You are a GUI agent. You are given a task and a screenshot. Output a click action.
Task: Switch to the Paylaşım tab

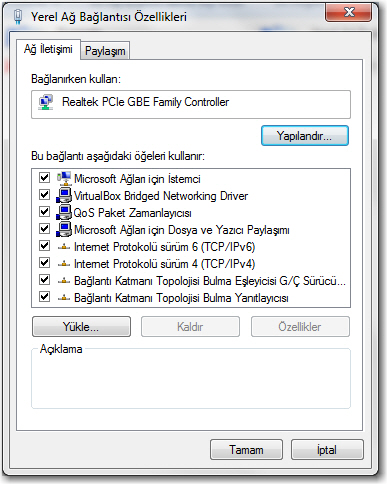pyautogui.click(x=105, y=51)
